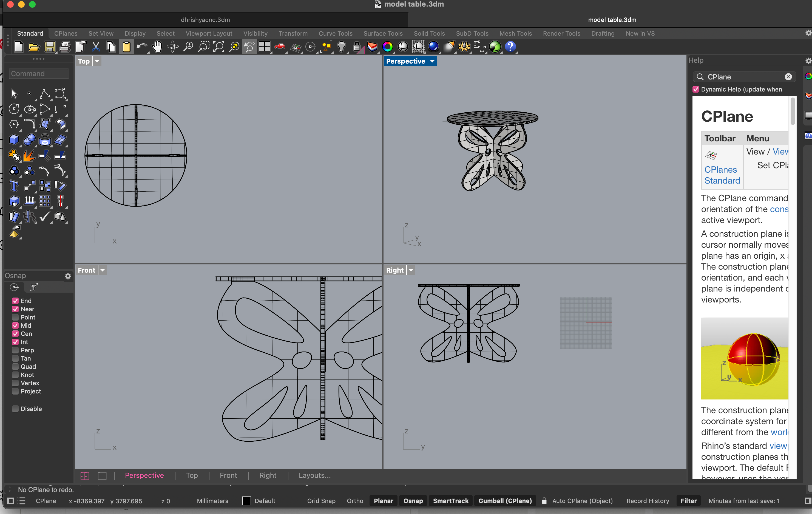Click the Undo arrow icon
This screenshot has height=514, width=812.
click(142, 47)
